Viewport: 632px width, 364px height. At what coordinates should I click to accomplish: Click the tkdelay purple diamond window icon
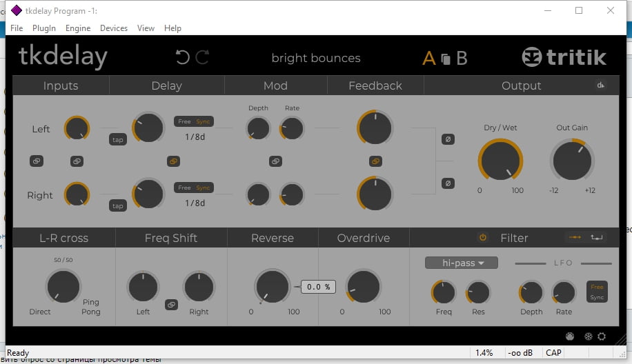[x=16, y=10]
